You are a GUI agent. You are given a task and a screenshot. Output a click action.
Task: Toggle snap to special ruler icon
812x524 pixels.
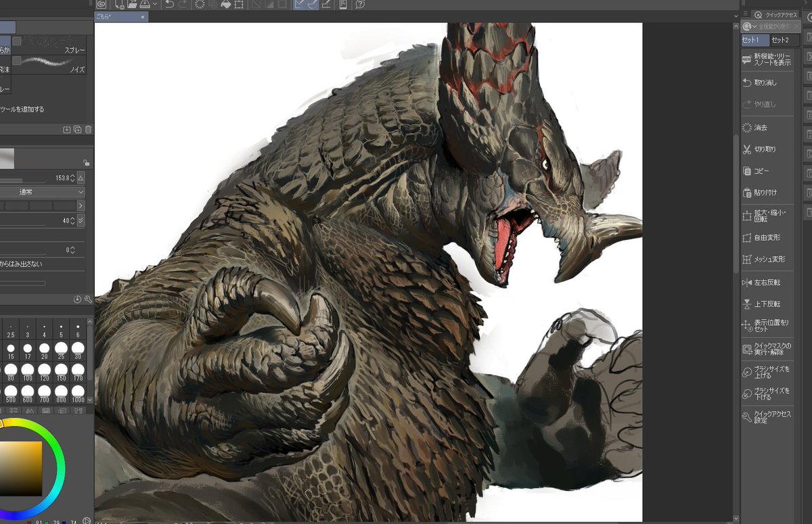314,4
